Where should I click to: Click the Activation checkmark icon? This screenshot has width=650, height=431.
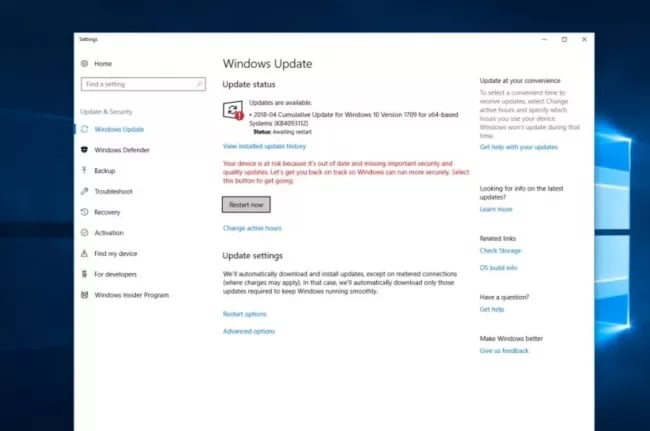(x=85, y=232)
